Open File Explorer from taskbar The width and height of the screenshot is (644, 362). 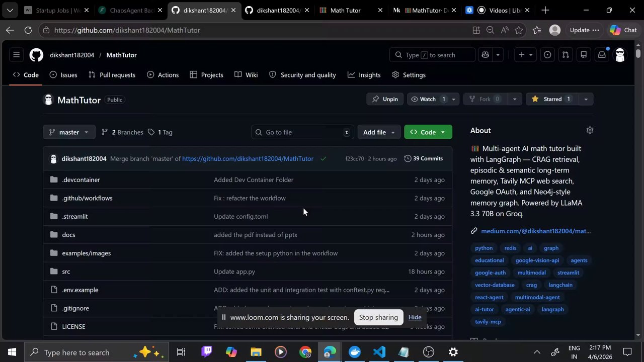pyautogui.click(x=256, y=352)
